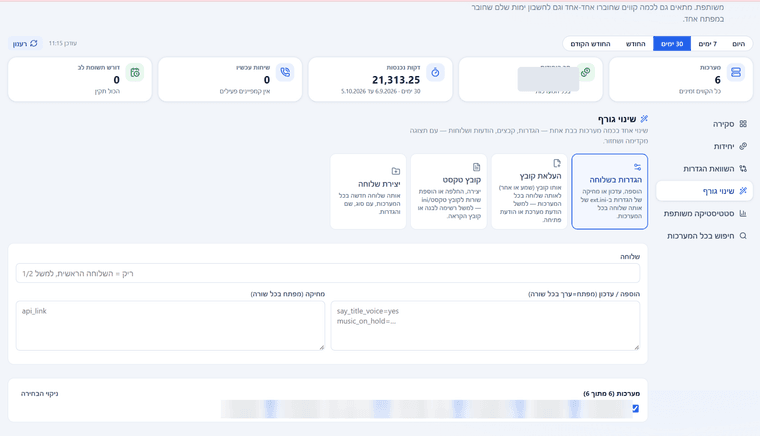Click the מערכות (6 מתוך 6) label
760x436 pixels.
click(612, 394)
